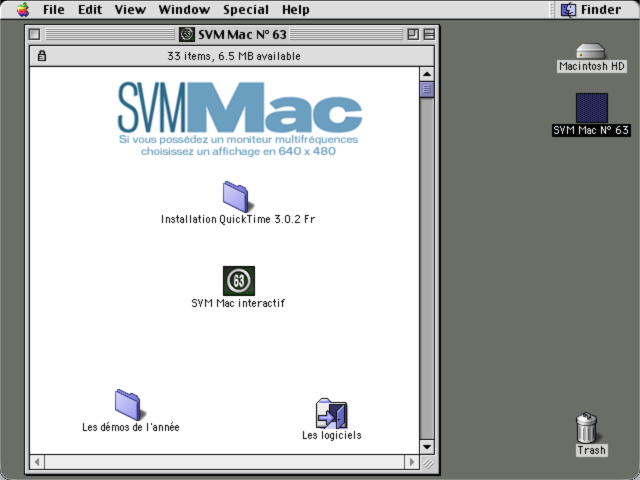Image resolution: width=640 pixels, height=480 pixels.
Task: Click the vertical scrollbar thumb
Action: click(427, 89)
